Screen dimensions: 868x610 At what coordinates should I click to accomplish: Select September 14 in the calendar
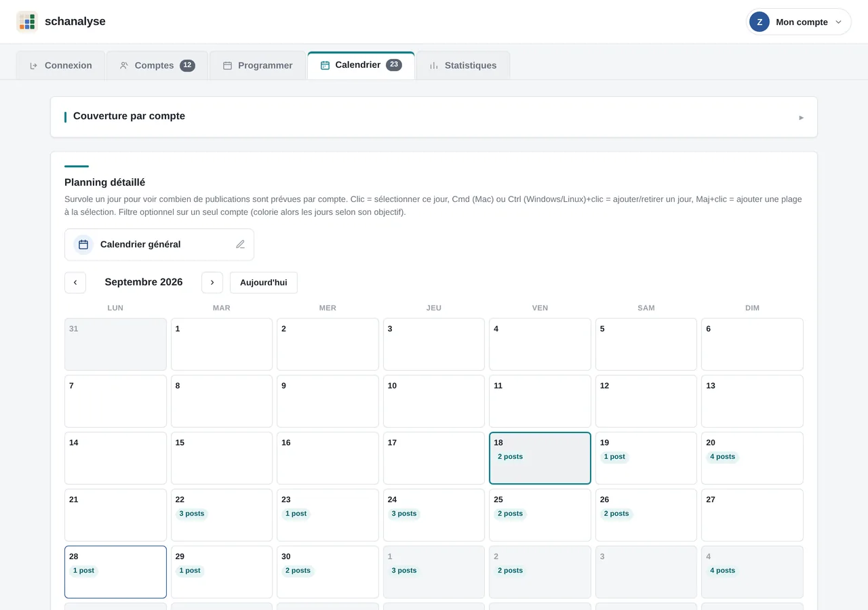coord(115,458)
